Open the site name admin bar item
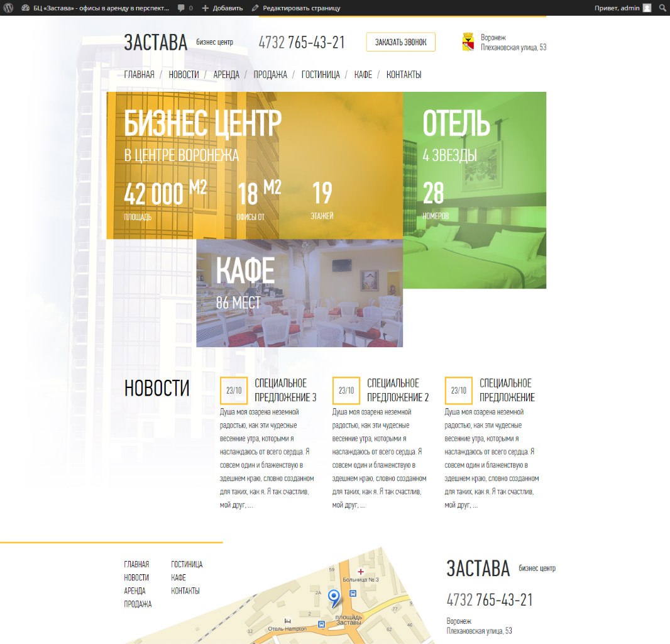Viewport: 670px width, 644px height. pyautogui.click(x=95, y=8)
